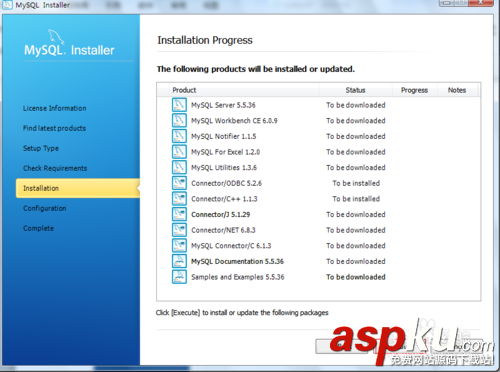Click Connector/ODBC's "To be installed" status

356,183
